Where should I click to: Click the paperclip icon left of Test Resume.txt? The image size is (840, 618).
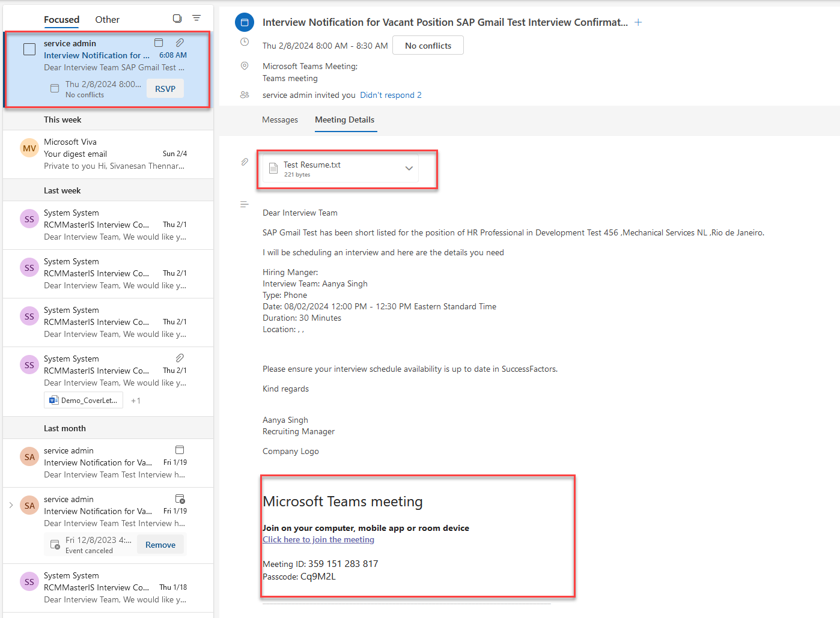pos(245,162)
